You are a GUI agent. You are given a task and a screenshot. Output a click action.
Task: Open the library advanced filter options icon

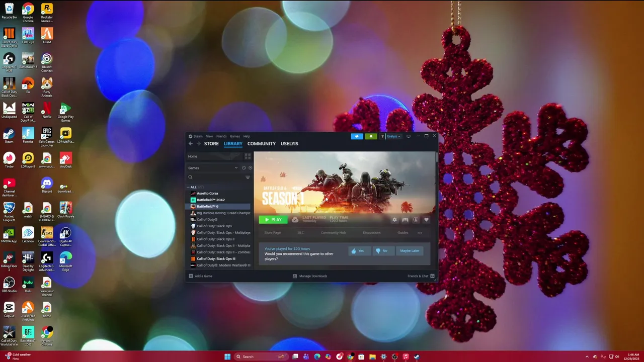tap(248, 177)
